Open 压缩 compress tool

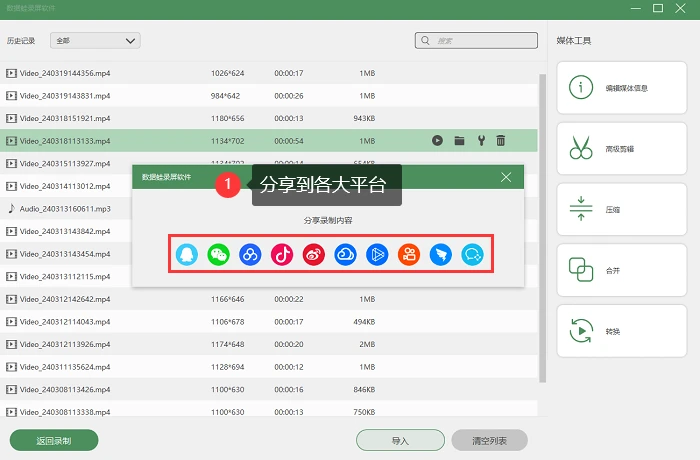coord(621,209)
